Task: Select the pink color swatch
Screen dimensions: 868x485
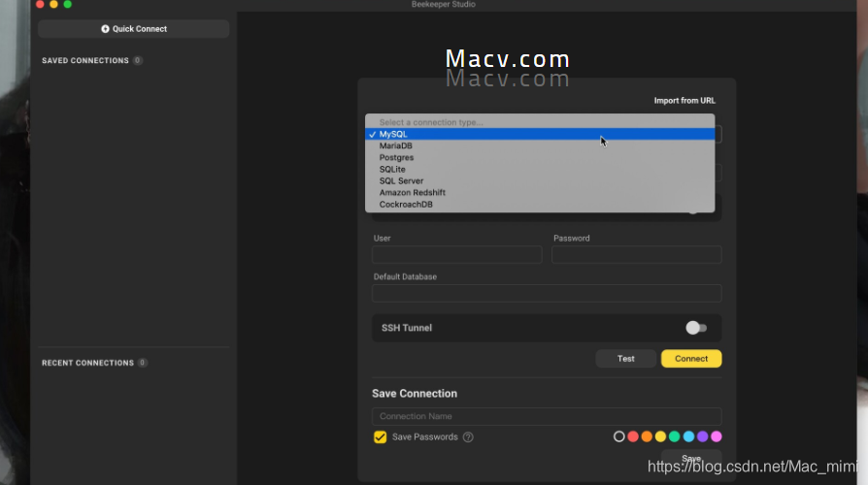Action: (716, 436)
